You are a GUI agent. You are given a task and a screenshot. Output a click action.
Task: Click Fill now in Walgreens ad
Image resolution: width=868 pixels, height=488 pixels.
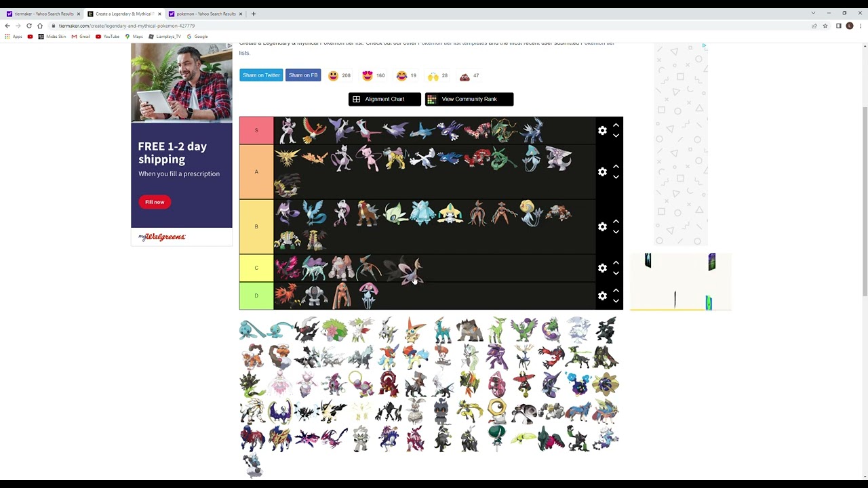(x=155, y=202)
